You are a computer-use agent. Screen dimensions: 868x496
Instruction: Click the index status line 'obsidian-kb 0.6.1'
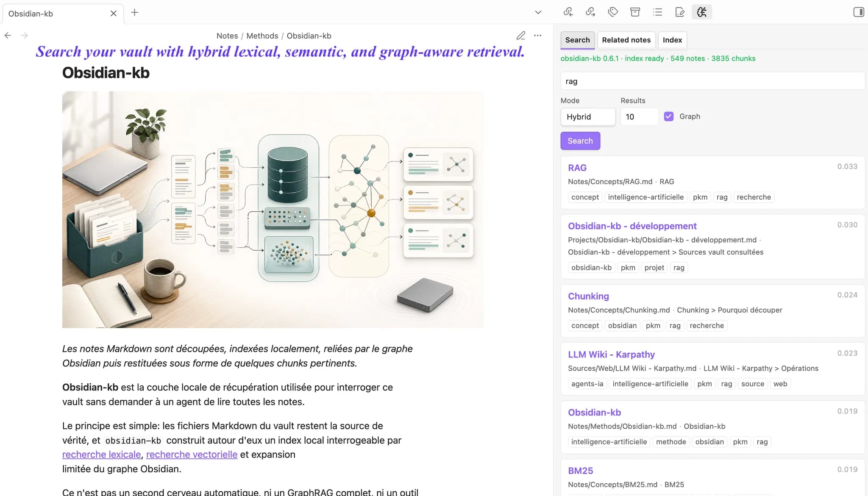click(658, 58)
